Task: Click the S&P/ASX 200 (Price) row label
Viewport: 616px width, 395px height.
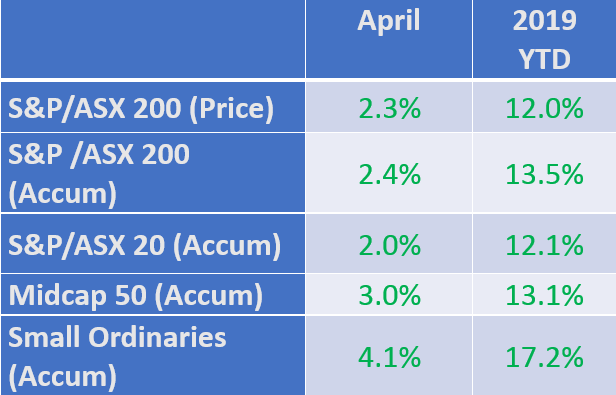Action: [153, 107]
